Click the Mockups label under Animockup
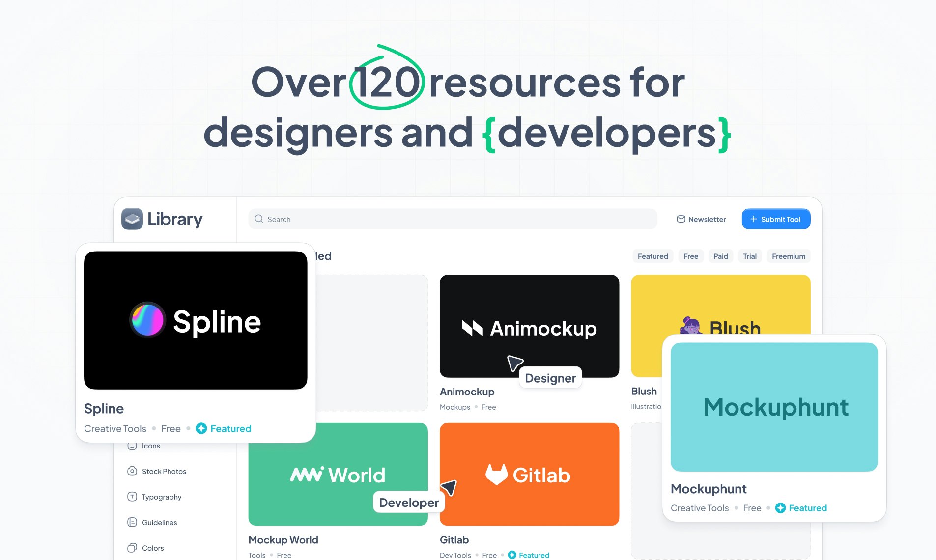936x560 pixels. (x=455, y=407)
